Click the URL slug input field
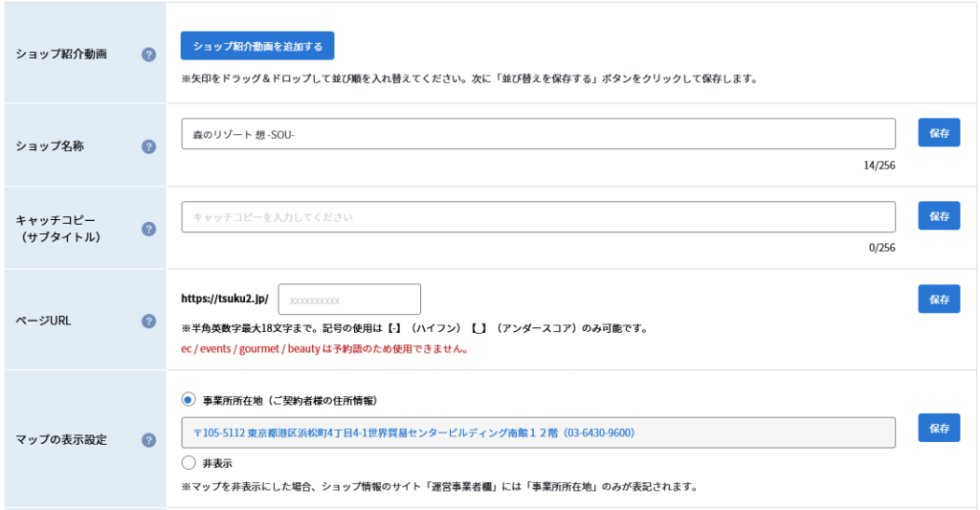The width and height of the screenshot is (980, 510). tap(349, 299)
